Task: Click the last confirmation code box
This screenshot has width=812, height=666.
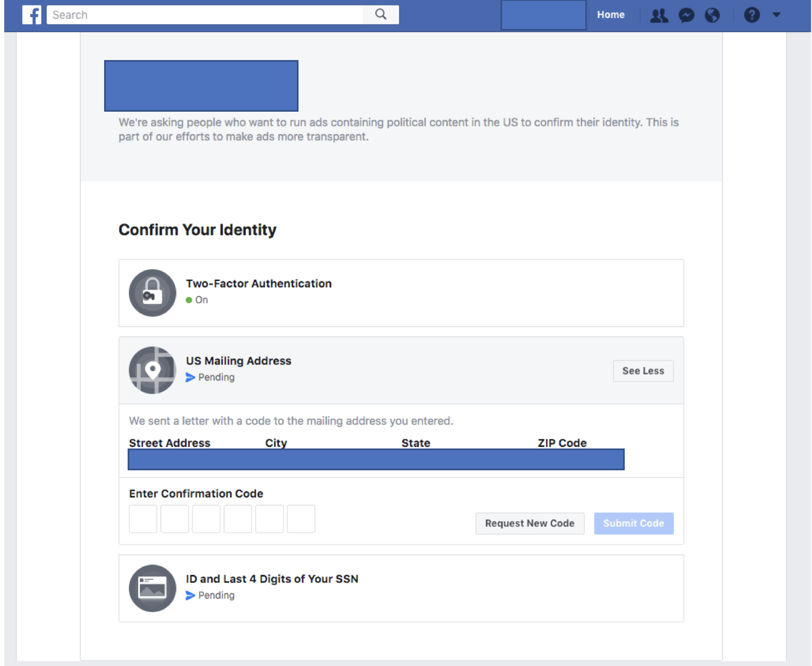Action: [301, 519]
